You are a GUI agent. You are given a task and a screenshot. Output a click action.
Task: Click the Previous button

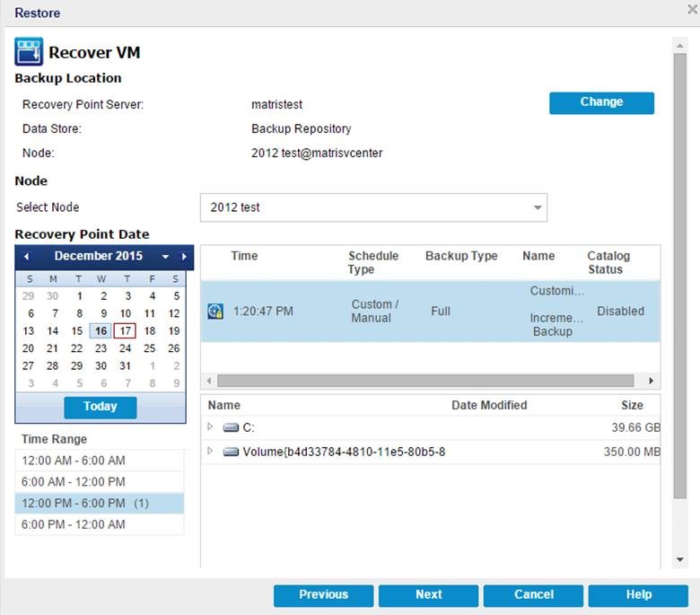click(x=324, y=596)
